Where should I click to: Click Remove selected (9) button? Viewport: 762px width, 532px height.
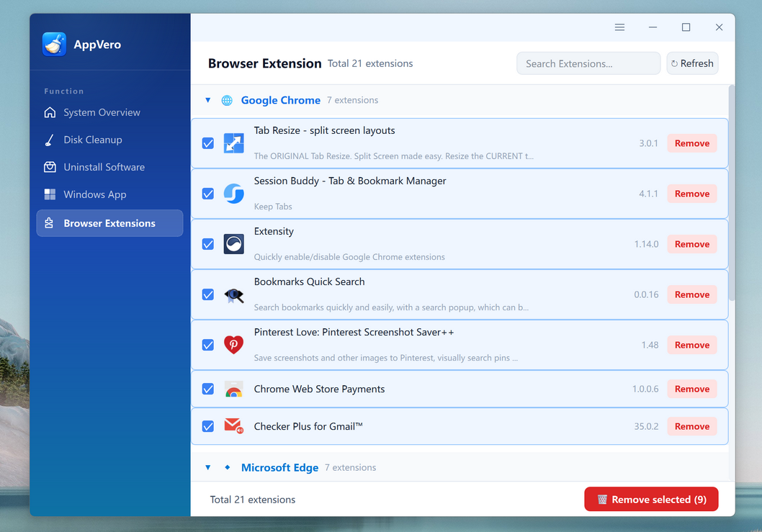pyautogui.click(x=651, y=499)
